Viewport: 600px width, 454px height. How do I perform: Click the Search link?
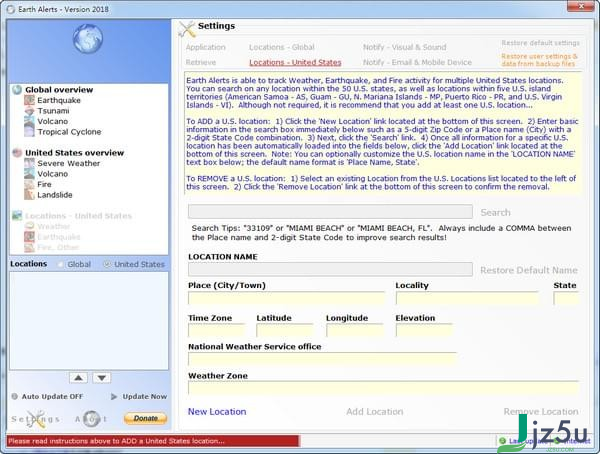pyautogui.click(x=495, y=212)
